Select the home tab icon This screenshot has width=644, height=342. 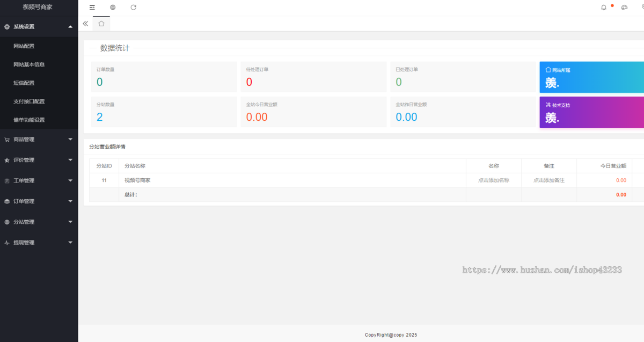point(101,24)
